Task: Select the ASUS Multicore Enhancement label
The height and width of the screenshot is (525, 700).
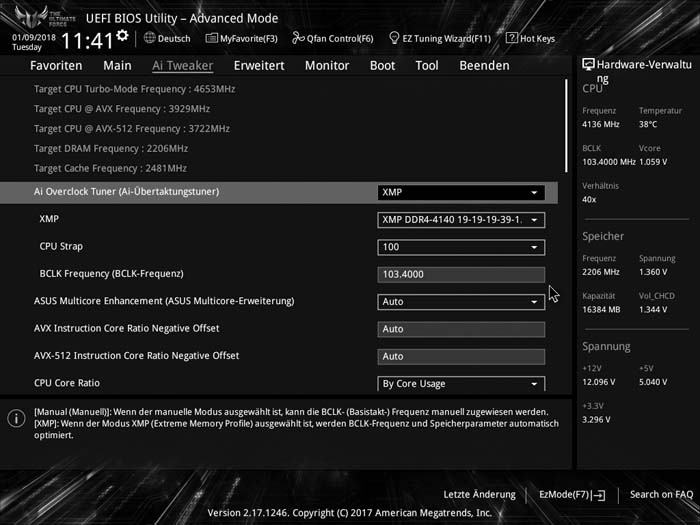Action: click(x=164, y=301)
